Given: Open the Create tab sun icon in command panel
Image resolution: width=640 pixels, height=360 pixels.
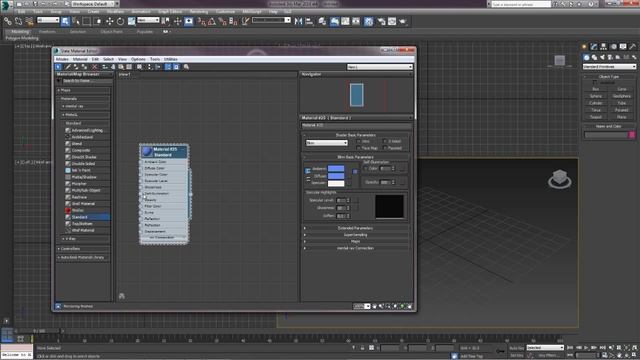Looking at the screenshot, I should pyautogui.click(x=585, y=47).
